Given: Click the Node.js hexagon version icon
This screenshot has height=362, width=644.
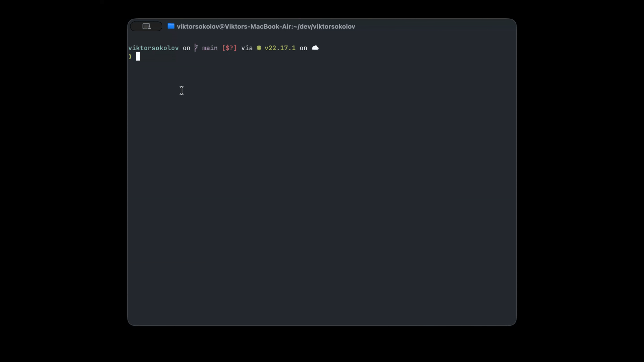Looking at the screenshot, I should 259,48.
